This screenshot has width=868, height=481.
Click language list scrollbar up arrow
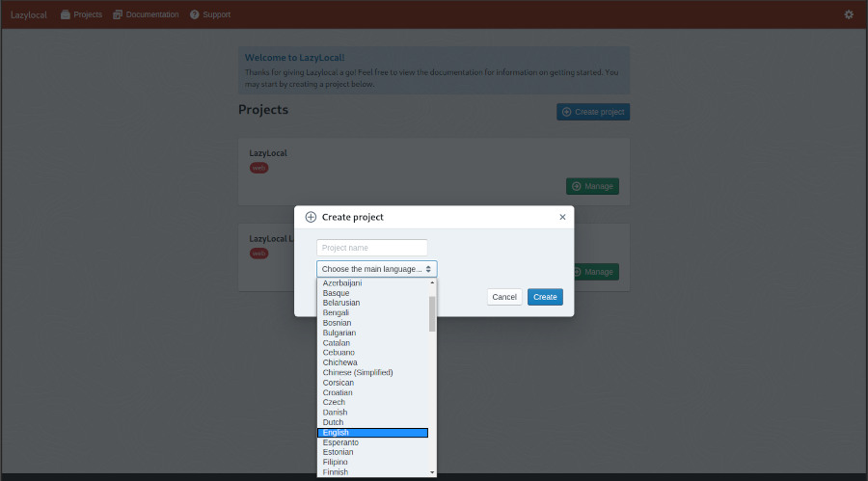432,282
